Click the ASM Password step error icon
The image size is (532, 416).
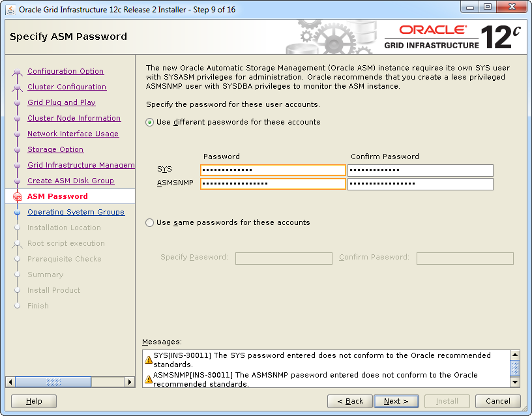18,197
